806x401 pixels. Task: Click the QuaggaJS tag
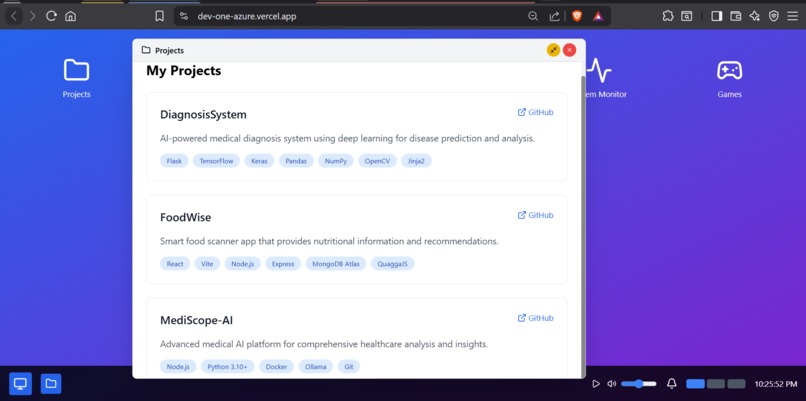[x=393, y=264]
